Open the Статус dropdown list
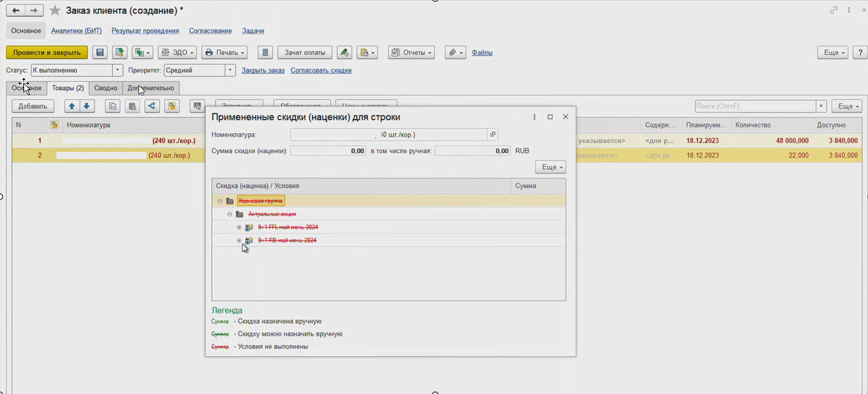 pos(117,70)
